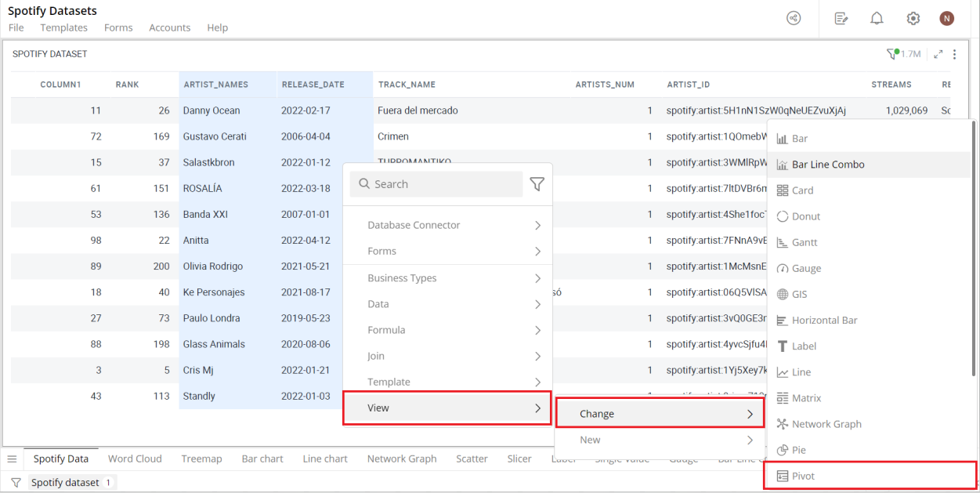980x493 pixels.
Task: Switch to the Word Cloud tab
Action: 135,459
